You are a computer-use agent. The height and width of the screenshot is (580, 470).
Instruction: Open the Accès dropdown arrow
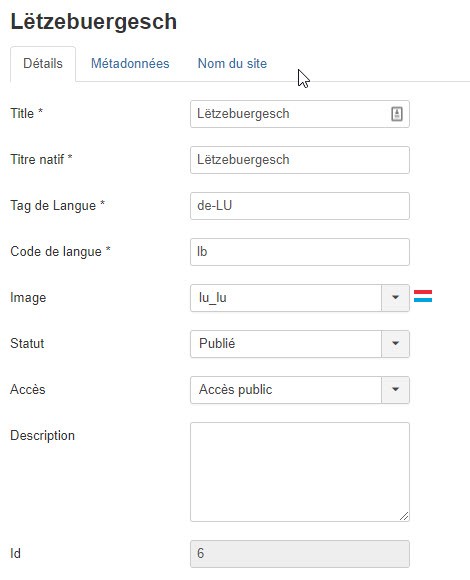pos(395,390)
